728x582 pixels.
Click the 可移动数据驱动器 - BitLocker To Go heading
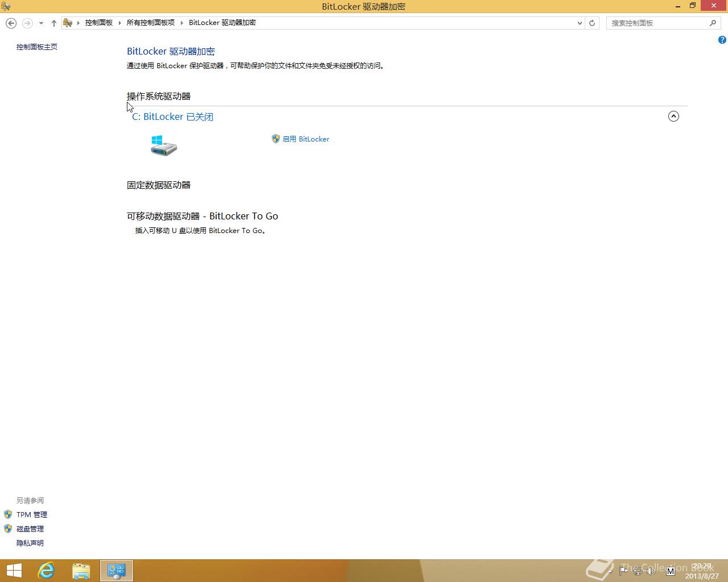click(x=202, y=216)
